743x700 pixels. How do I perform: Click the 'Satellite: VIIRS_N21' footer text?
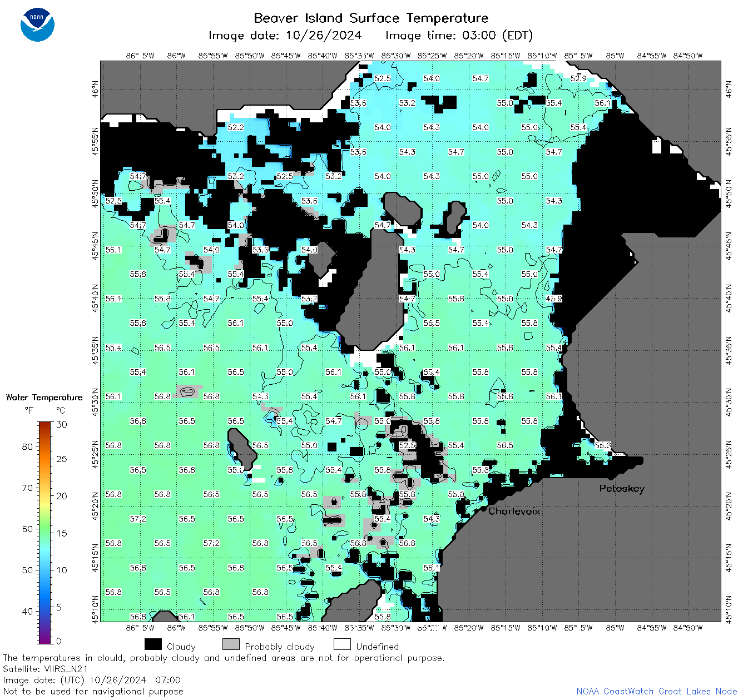[46, 669]
